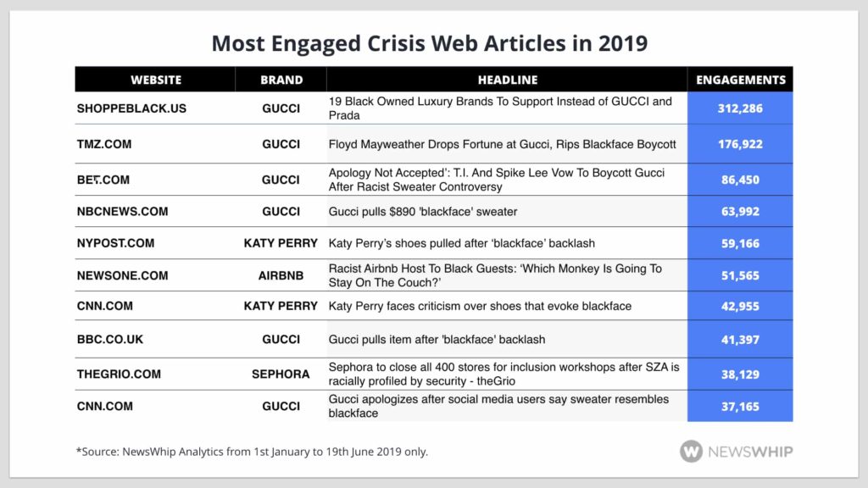
Task: Select the Sephora 400 stores headline
Action: click(x=504, y=374)
